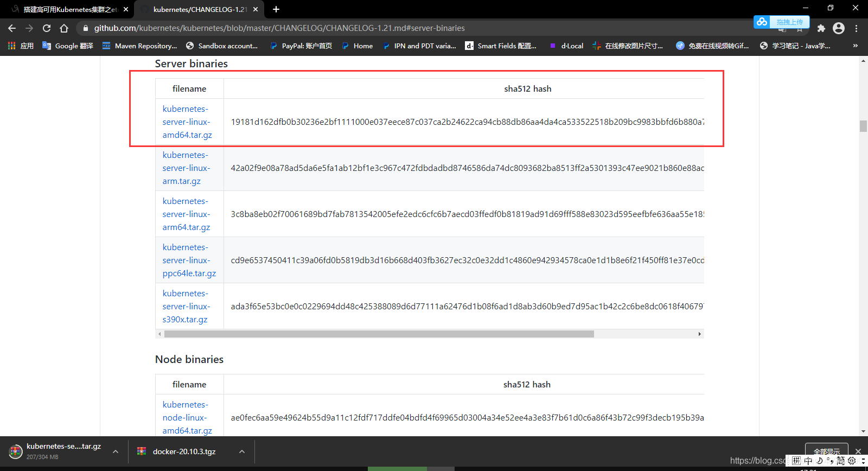Open the Sandbox account bookmark

221,46
